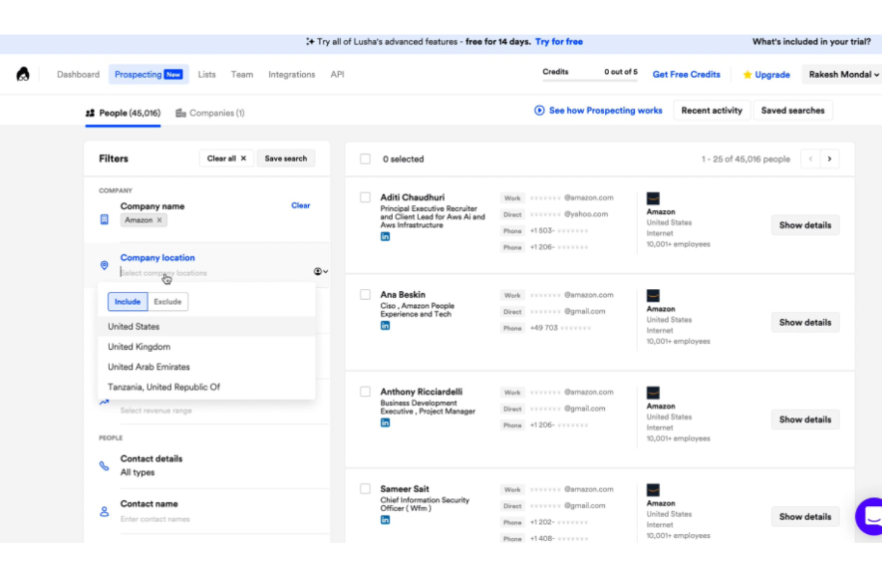Open Ana Beskin's LinkedIn icon
This screenshot has height=588, width=882.
(x=386, y=325)
